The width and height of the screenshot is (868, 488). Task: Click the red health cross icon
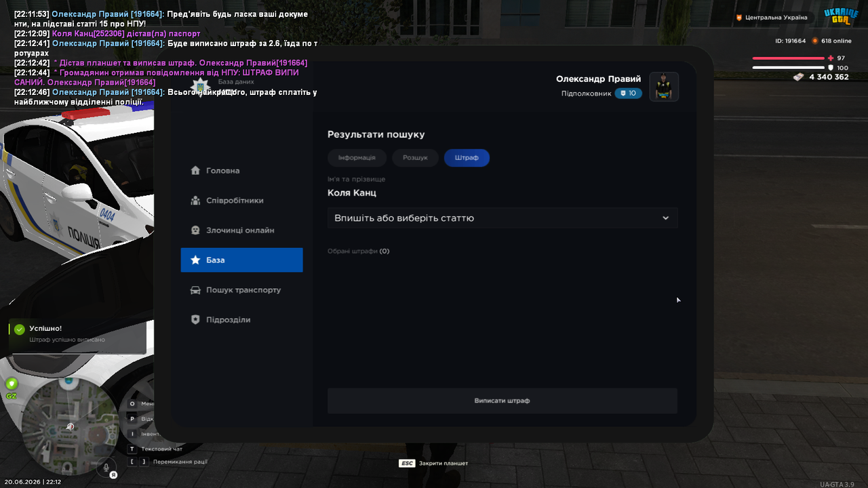pyautogui.click(x=831, y=58)
